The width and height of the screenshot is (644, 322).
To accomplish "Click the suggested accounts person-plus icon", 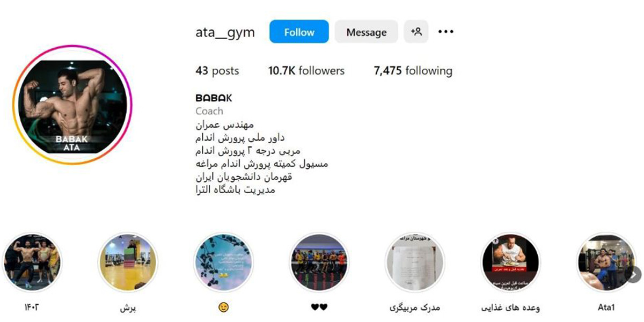I will click(416, 32).
